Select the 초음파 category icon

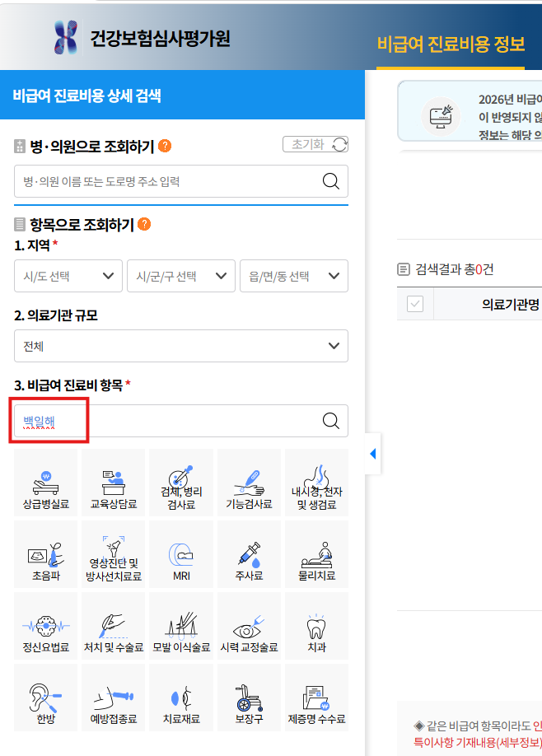46,554
